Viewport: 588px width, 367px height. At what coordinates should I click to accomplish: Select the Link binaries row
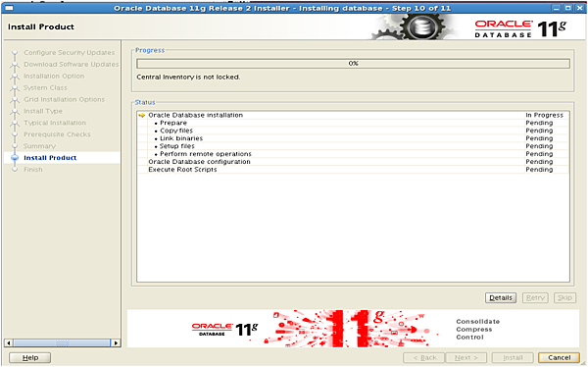tap(353, 138)
